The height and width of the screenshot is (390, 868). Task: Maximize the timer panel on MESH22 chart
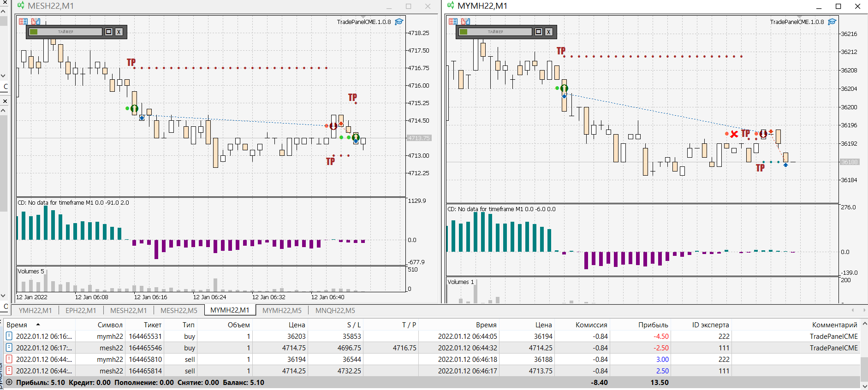pos(109,32)
